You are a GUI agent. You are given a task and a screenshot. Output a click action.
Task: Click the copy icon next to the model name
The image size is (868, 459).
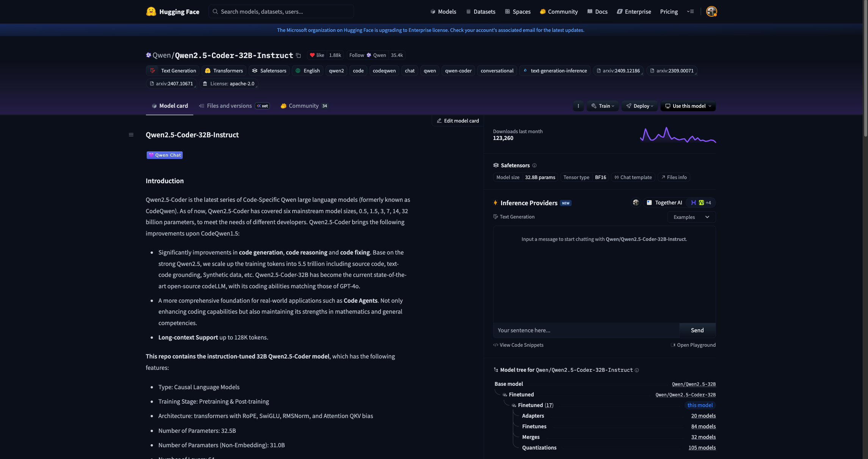point(298,55)
